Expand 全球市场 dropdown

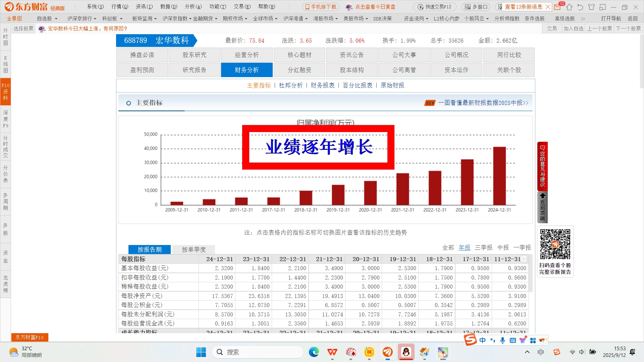click(265, 19)
